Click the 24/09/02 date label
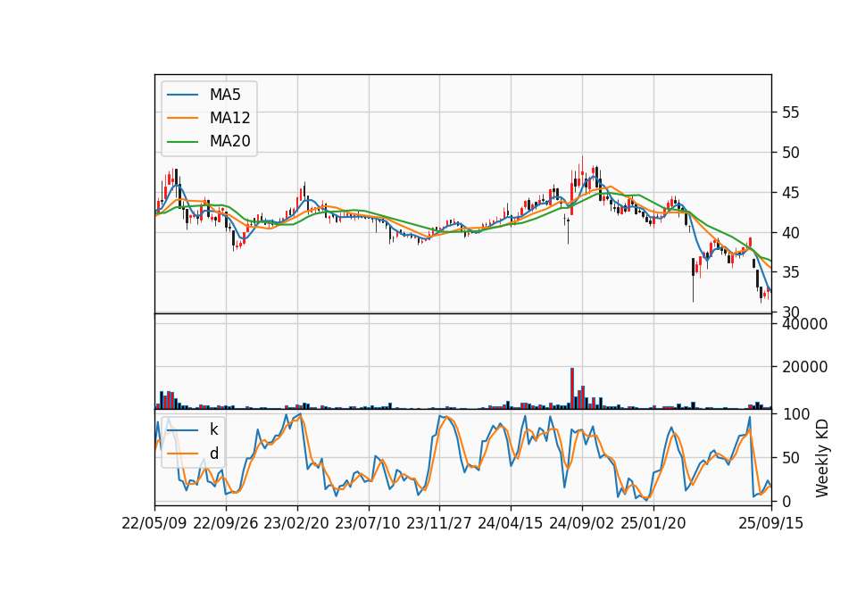 (581, 523)
